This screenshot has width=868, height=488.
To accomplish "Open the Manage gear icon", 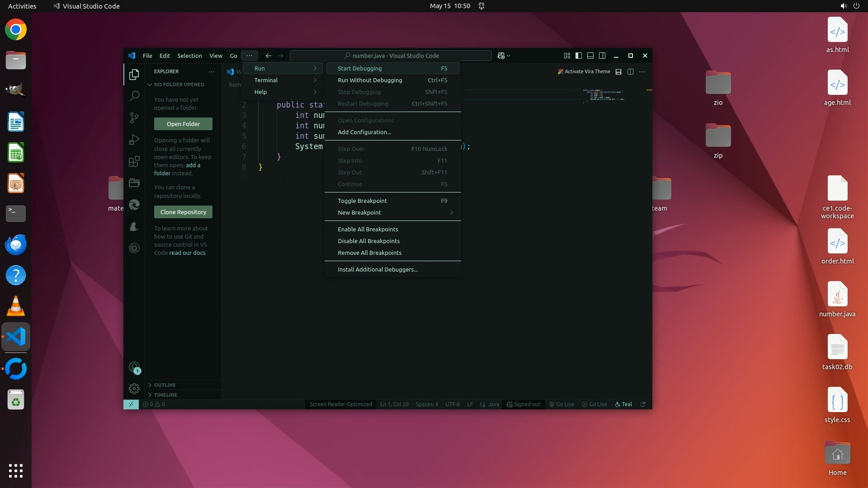I will (134, 389).
